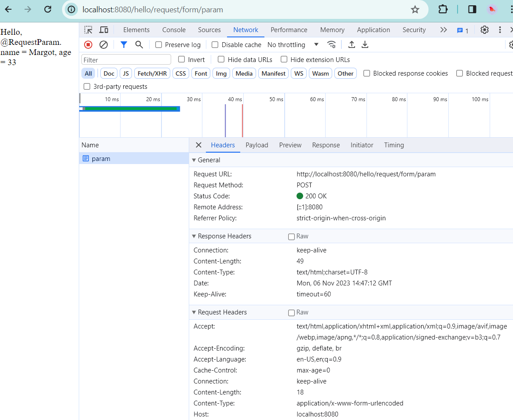Open the Payload tab
This screenshot has height=420, width=513.
pyautogui.click(x=257, y=145)
